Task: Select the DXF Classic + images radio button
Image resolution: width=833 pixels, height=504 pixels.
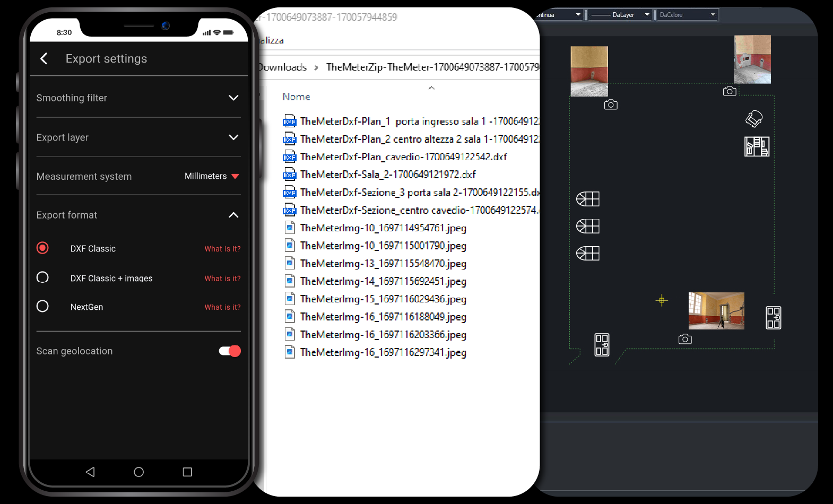Action: (x=42, y=277)
